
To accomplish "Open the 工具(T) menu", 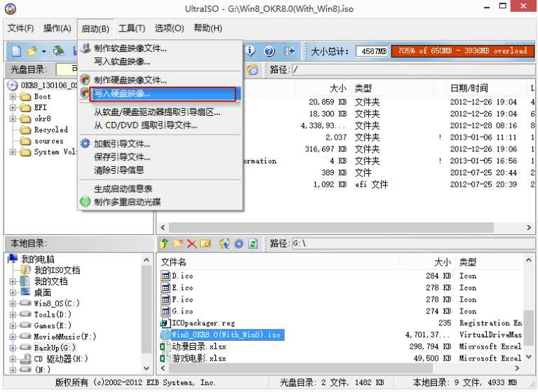I will 131,28.
